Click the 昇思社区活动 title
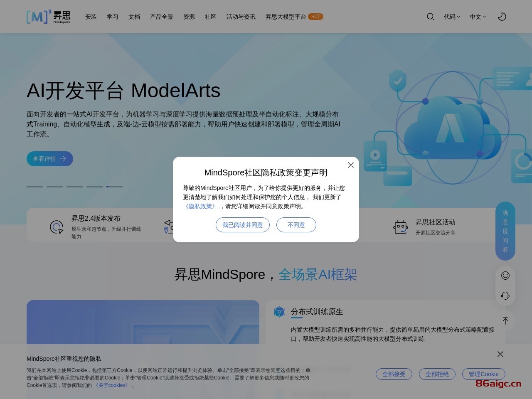The height and width of the screenshot is (399, 532). (x=436, y=222)
